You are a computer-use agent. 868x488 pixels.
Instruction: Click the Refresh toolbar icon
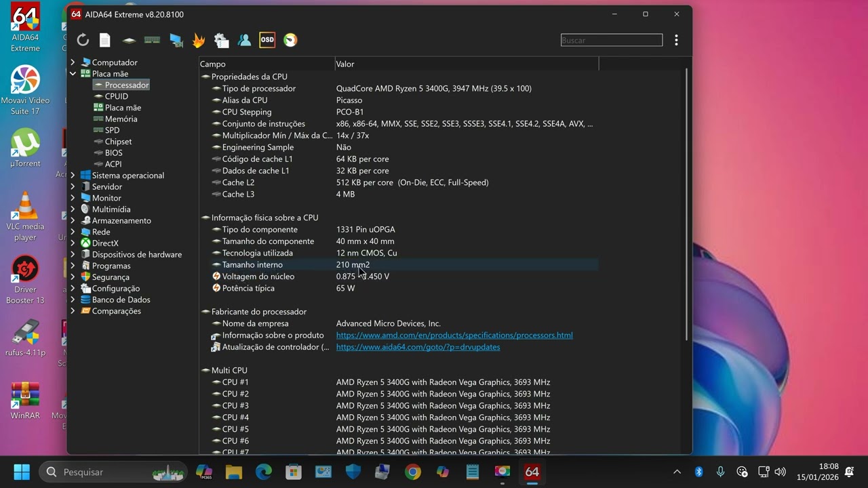coord(83,40)
